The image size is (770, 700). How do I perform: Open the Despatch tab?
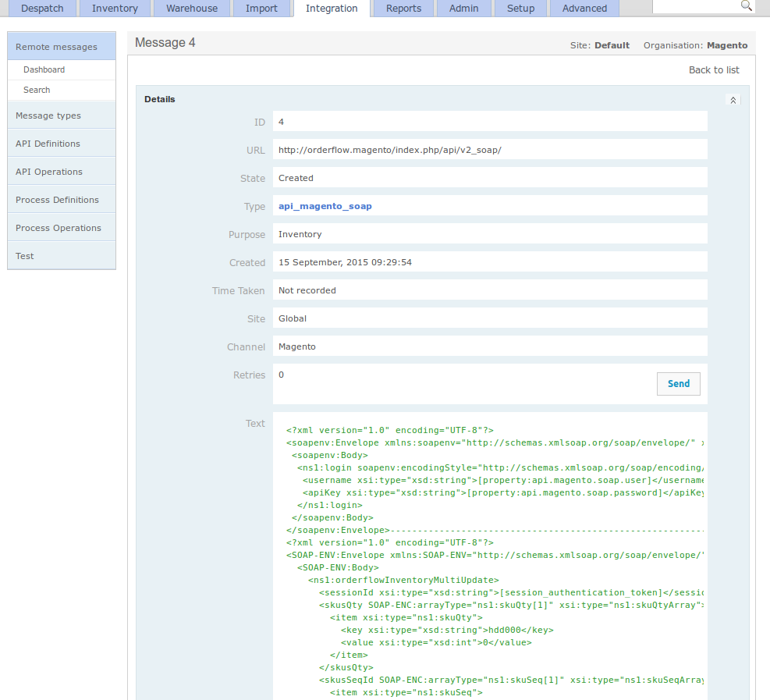pos(42,9)
